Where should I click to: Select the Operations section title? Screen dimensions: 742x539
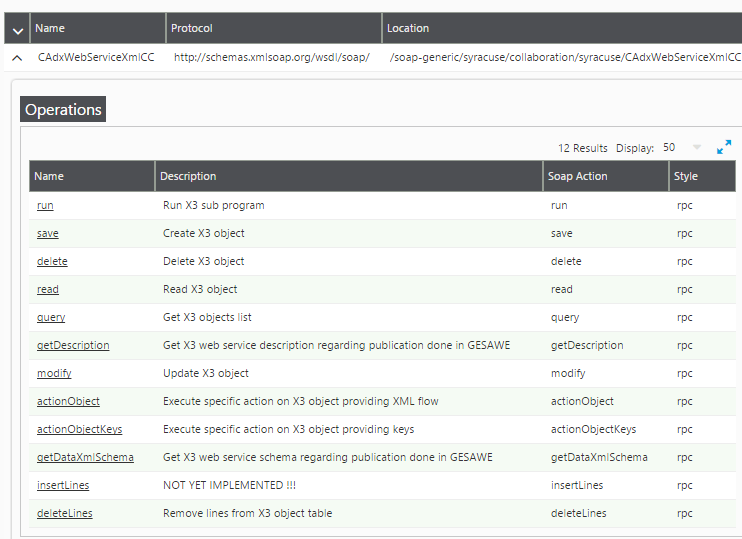63,109
